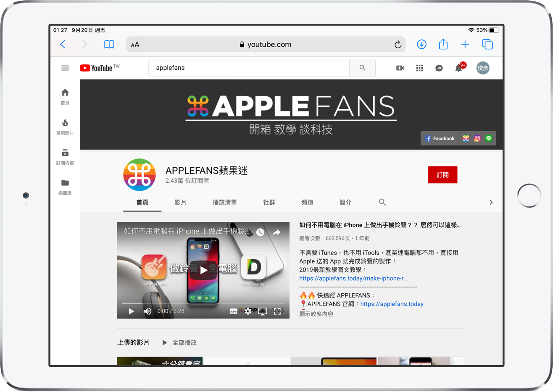This screenshot has height=392, width=553.
Task: Open 訂閱內容 subscriptions in sidebar
Action: coord(65,157)
